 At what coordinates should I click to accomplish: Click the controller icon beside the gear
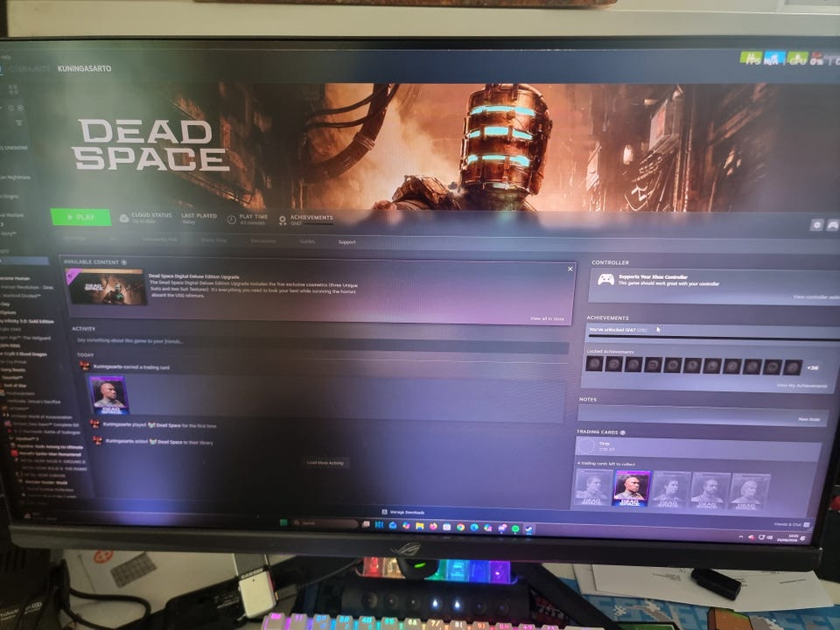click(832, 226)
